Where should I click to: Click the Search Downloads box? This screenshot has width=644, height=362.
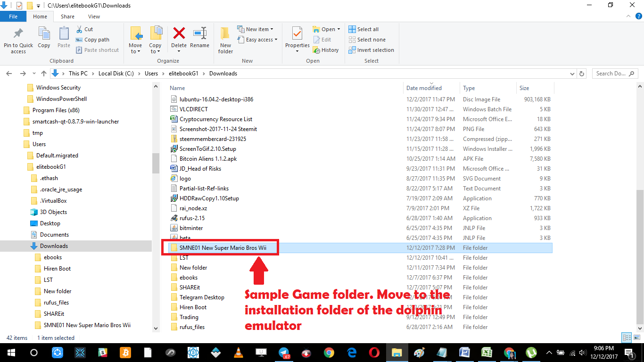[614, 74]
